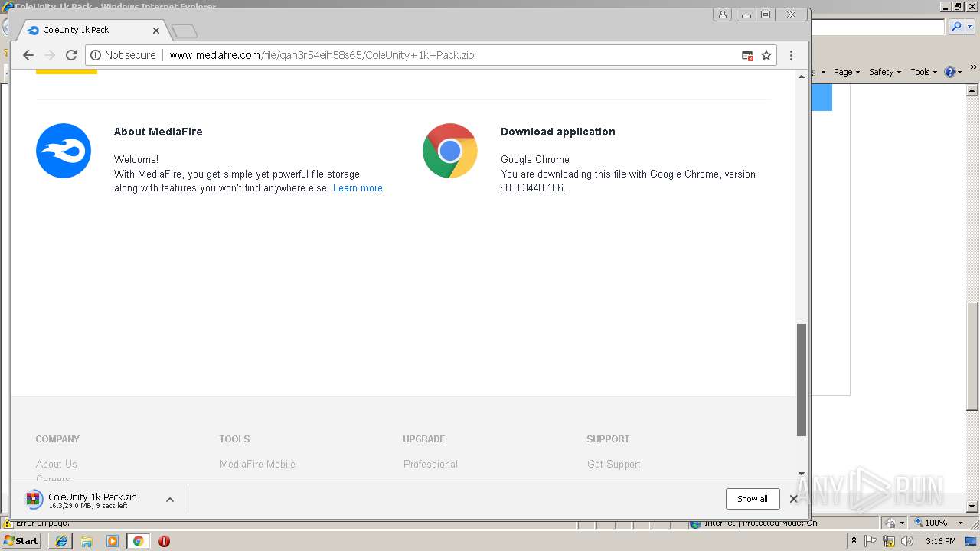This screenshot has height=551, width=980.
Task: Click the Chrome page vertical scrollbar thumb
Action: point(802,380)
